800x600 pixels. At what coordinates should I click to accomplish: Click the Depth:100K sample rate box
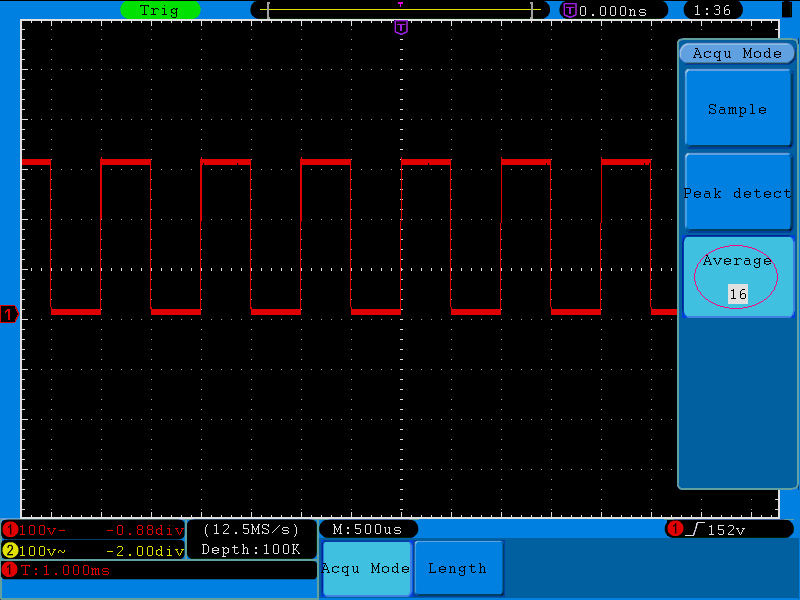(x=252, y=539)
